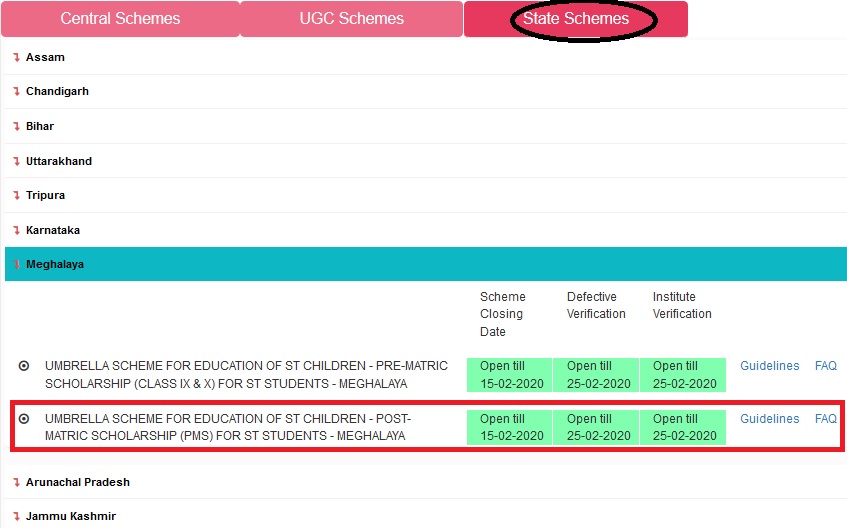Click the arrow icon beside Arunachal Pradesh
This screenshot has width=847, height=529.
pyautogui.click(x=16, y=482)
